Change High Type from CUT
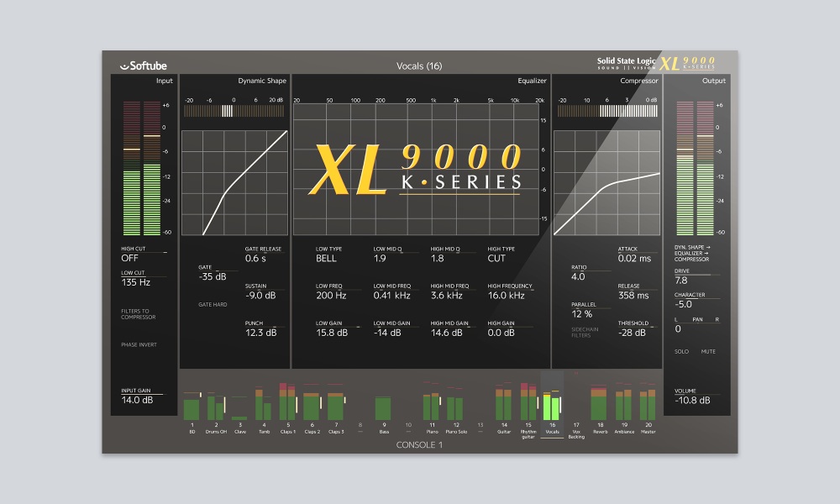Image resolution: width=840 pixels, height=504 pixels. tap(498, 260)
